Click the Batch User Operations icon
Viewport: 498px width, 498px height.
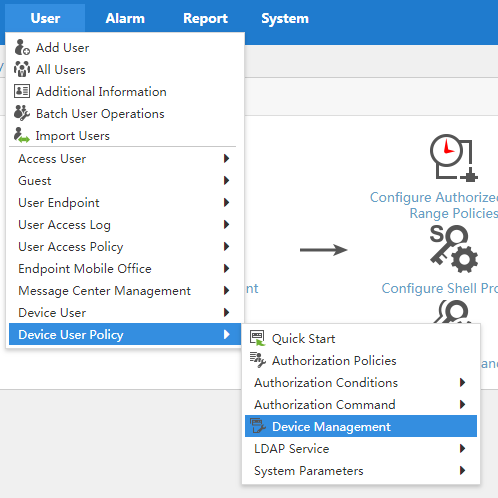pyautogui.click(x=22, y=113)
